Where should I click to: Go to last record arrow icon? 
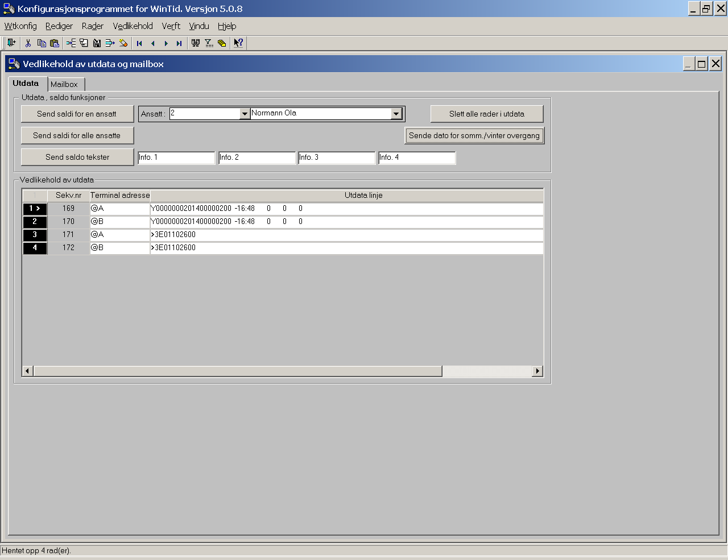[x=179, y=43]
